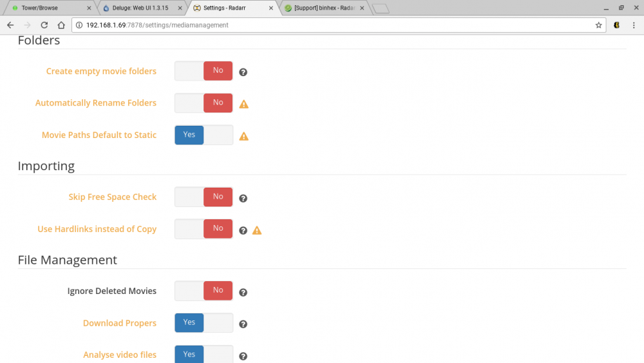Click the browser extension icon
The width and height of the screenshot is (644, 363).
[616, 25]
